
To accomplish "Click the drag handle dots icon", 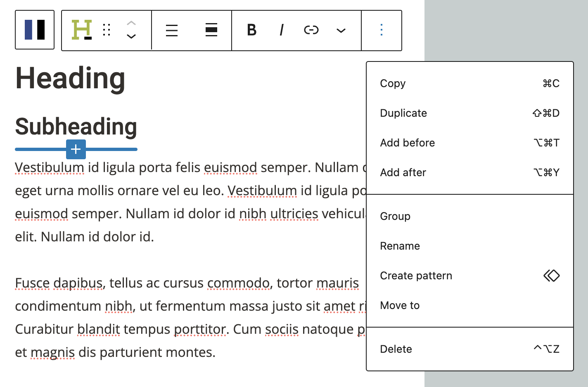I will click(x=107, y=30).
